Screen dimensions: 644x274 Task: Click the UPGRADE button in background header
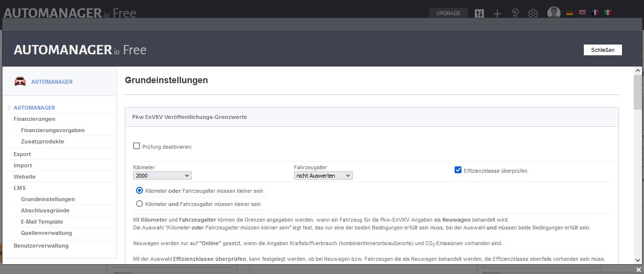pos(448,13)
